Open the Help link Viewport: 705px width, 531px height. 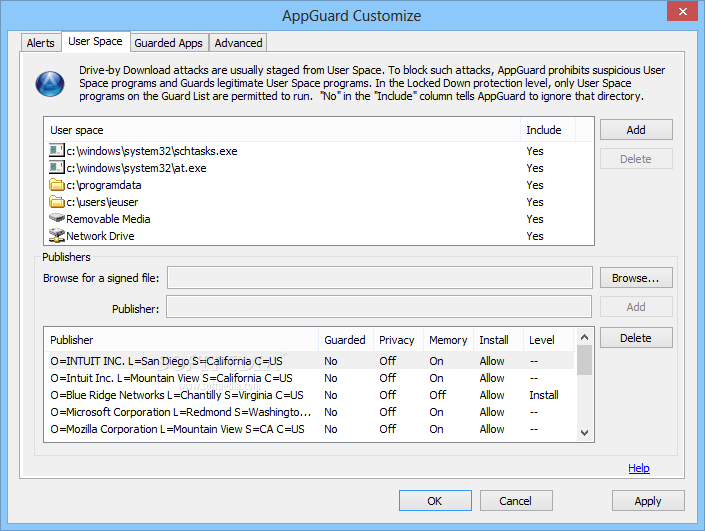coord(639,468)
